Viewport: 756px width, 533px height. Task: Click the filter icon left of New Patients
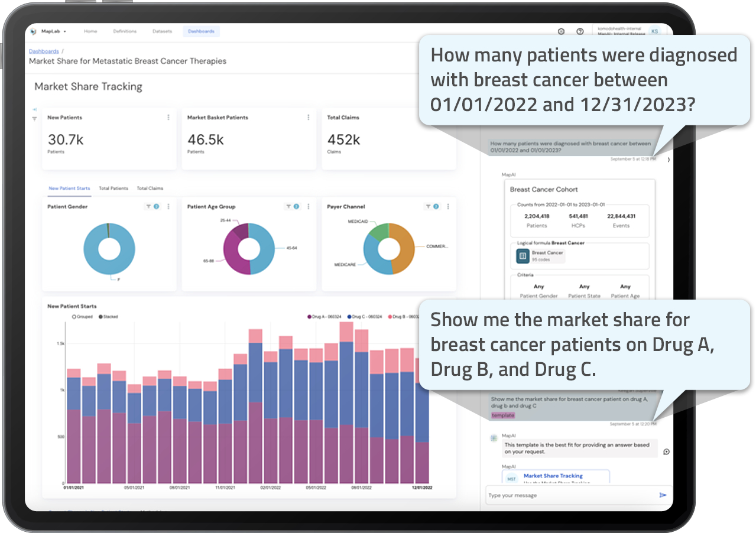[x=34, y=119]
